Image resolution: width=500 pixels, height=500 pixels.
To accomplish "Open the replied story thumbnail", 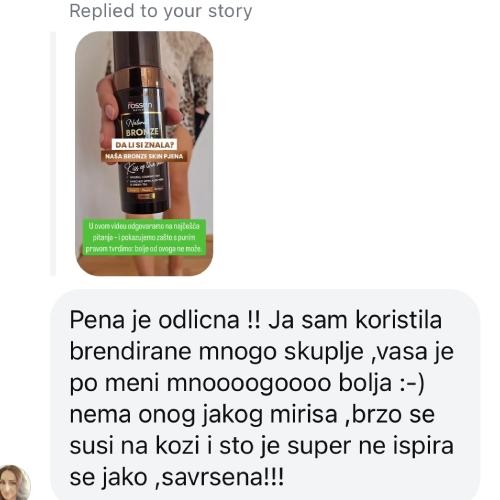I will pos(144,154).
